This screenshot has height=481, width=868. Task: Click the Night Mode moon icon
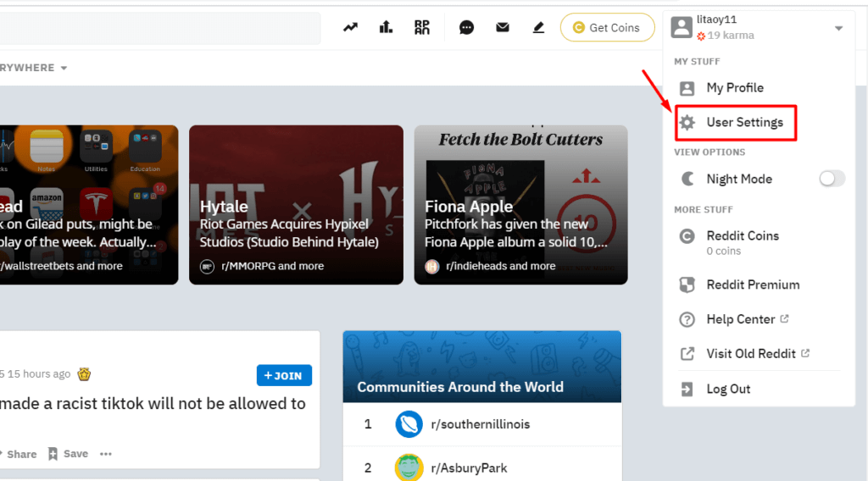(687, 179)
